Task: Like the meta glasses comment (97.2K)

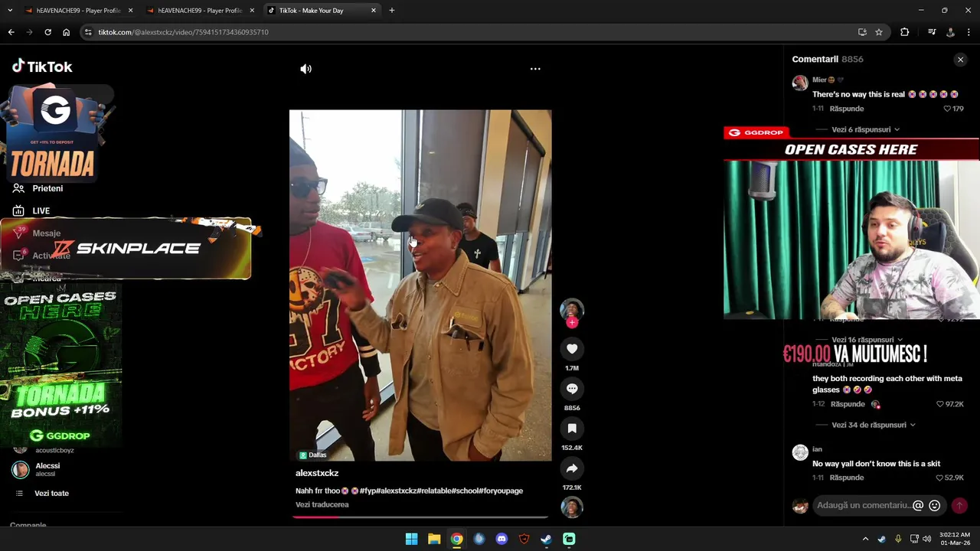Action: [940, 404]
